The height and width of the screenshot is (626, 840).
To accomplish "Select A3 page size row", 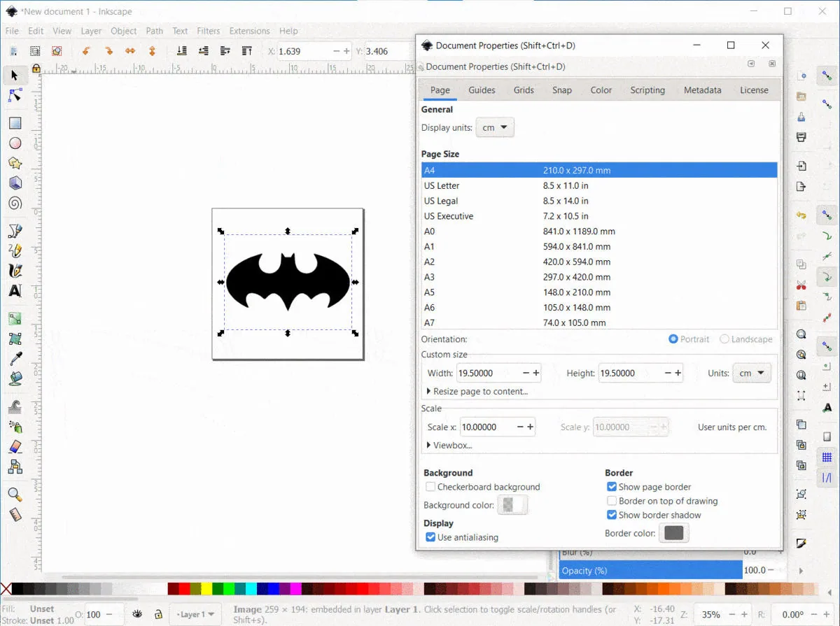I will [x=599, y=277].
